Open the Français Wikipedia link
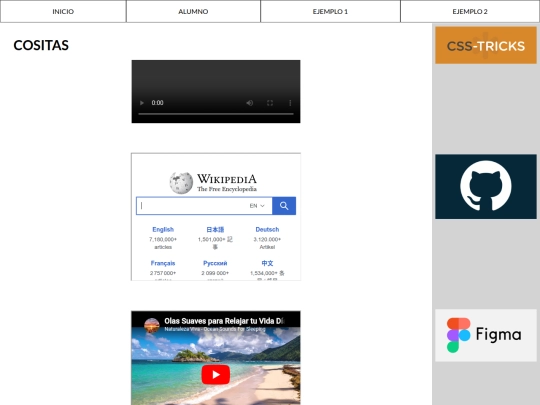Image resolution: width=540 pixels, height=405 pixels. (x=163, y=263)
